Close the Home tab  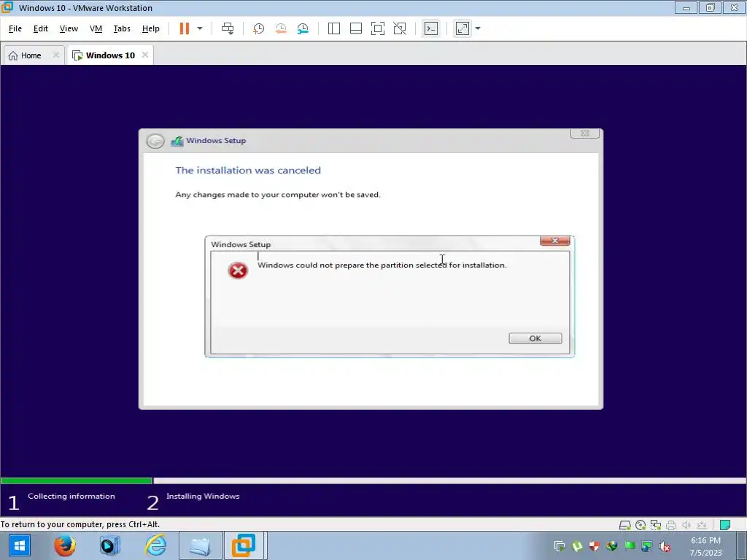[55, 55]
